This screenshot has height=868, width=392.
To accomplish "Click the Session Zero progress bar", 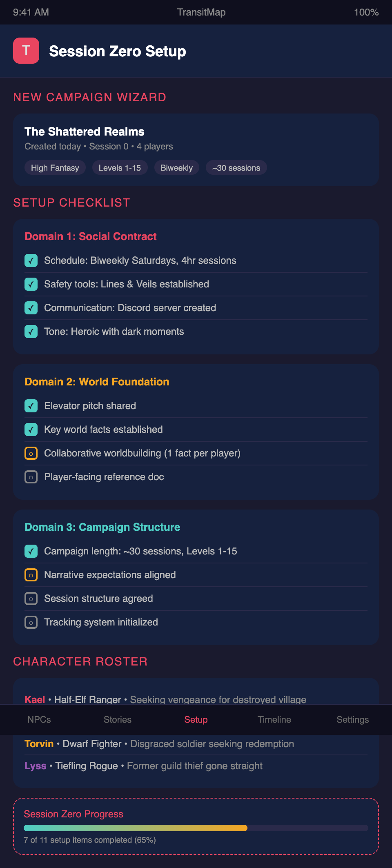I will click(196, 828).
